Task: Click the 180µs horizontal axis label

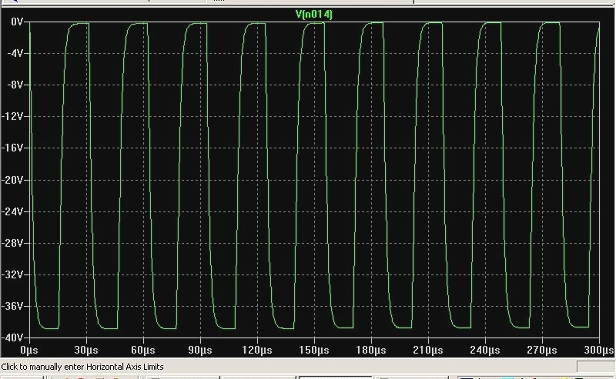Action: (371, 350)
